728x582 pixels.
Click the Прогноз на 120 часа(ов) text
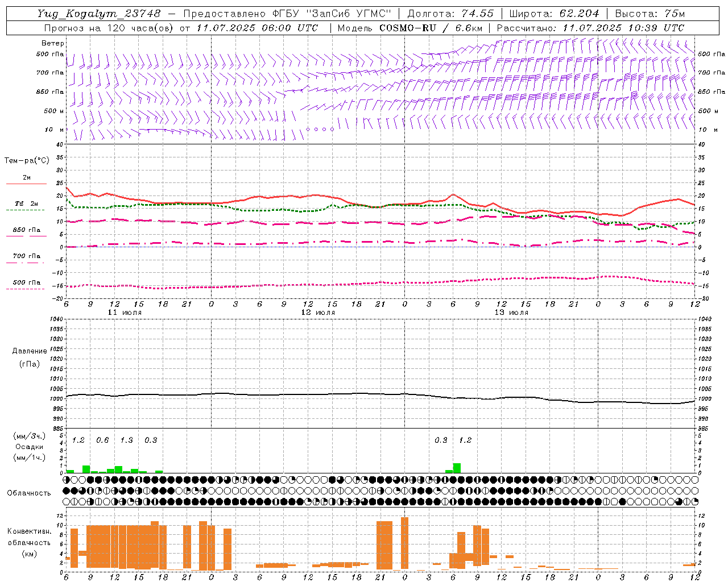[x=108, y=28]
